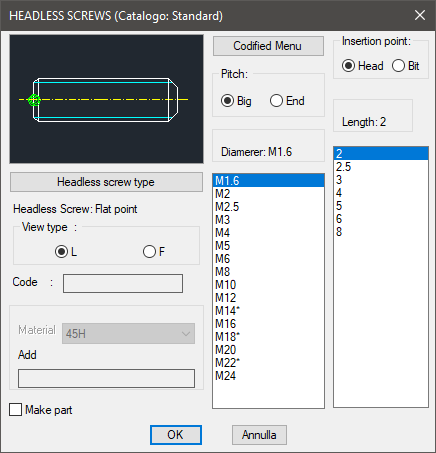Choose Head as insertion point
The width and height of the screenshot is (436, 453).
(362, 66)
